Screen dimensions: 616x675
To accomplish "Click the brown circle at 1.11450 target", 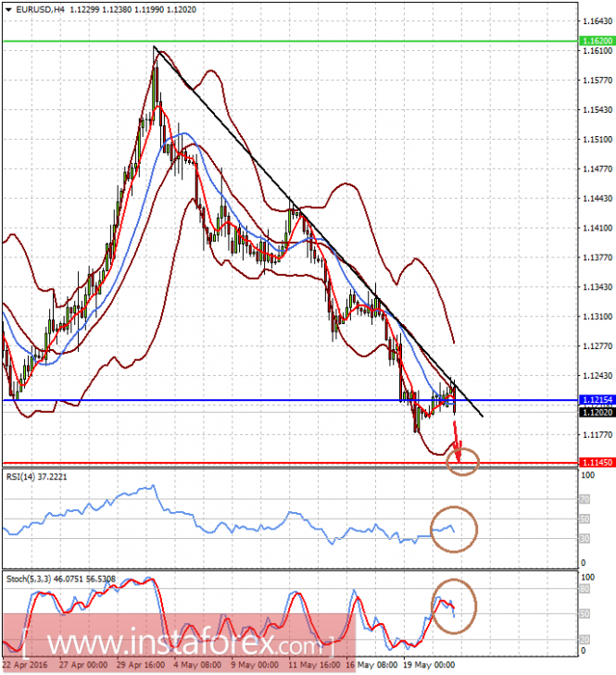I will click(462, 461).
